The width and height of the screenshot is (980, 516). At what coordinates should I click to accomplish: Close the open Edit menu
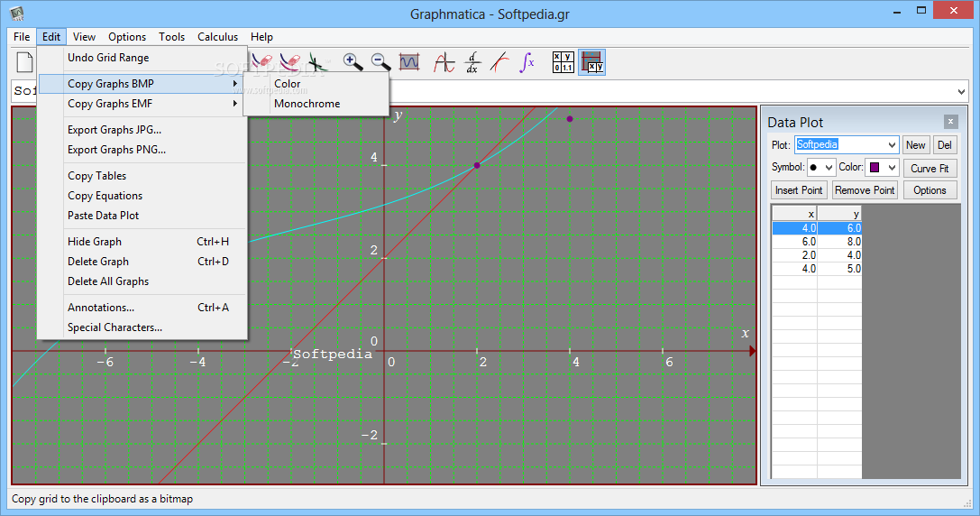click(51, 37)
